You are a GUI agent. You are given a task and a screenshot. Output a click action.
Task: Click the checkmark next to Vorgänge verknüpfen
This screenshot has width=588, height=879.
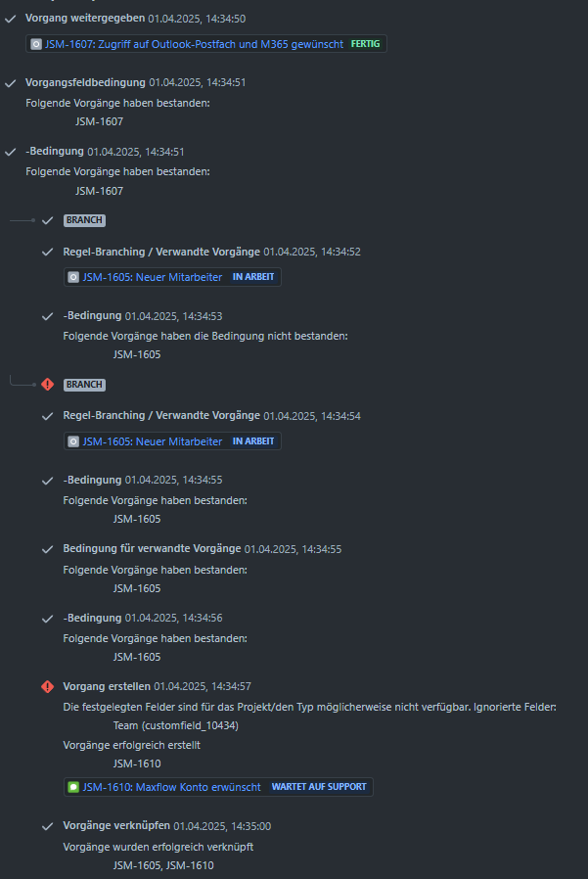click(x=47, y=825)
